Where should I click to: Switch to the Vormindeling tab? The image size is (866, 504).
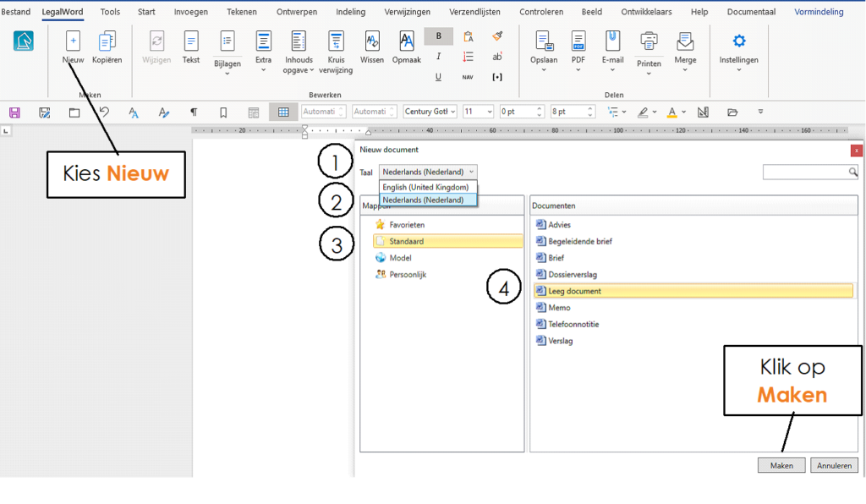(819, 12)
